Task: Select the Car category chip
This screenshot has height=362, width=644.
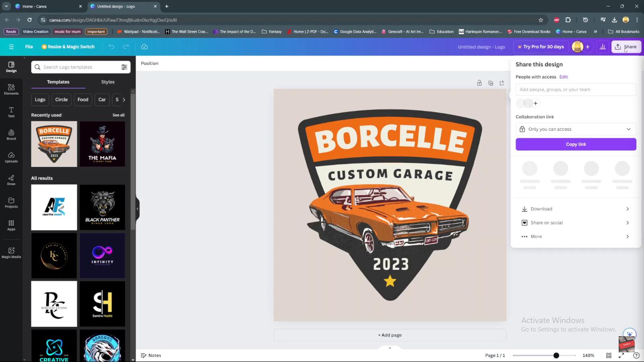Action: pyautogui.click(x=102, y=100)
